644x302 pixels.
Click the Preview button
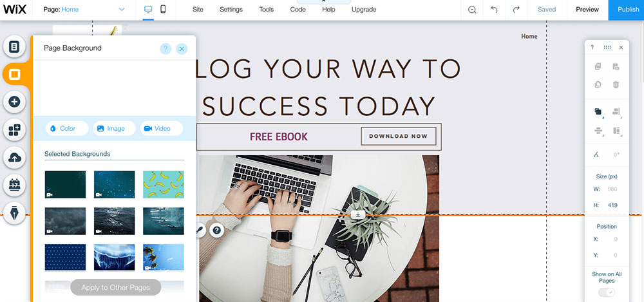(587, 10)
